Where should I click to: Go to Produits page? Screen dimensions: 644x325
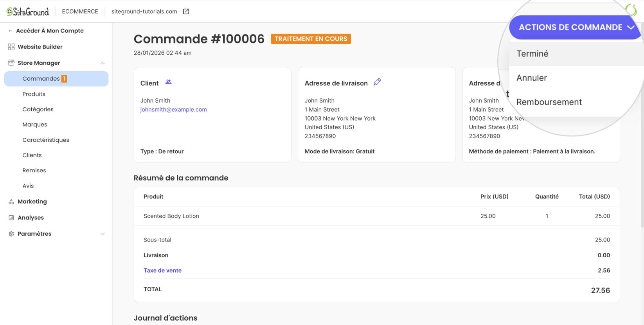click(34, 94)
